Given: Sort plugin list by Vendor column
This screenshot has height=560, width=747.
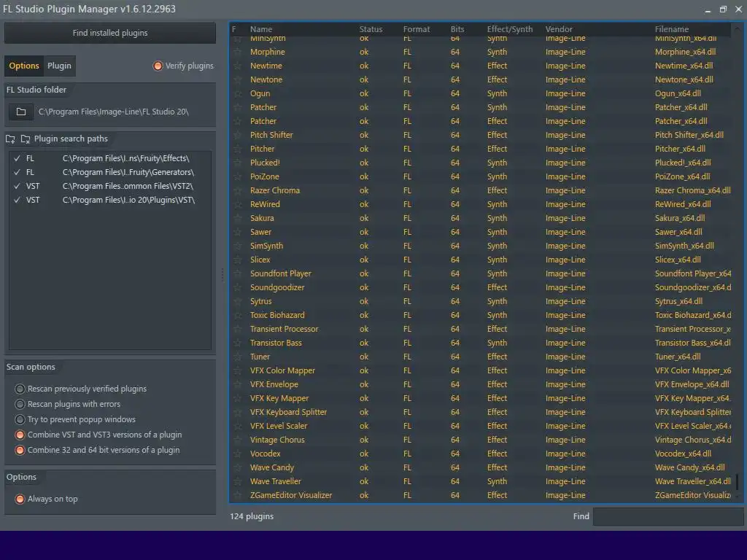Looking at the screenshot, I should point(559,29).
